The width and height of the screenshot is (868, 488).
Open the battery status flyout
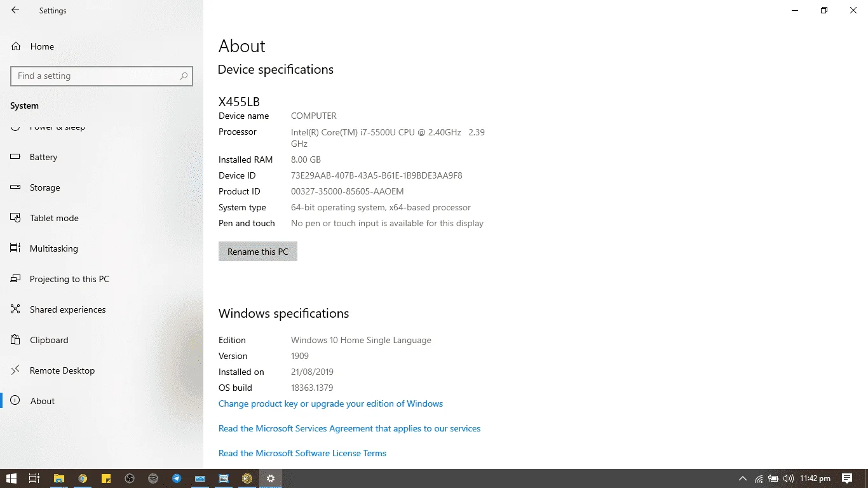coord(773,478)
